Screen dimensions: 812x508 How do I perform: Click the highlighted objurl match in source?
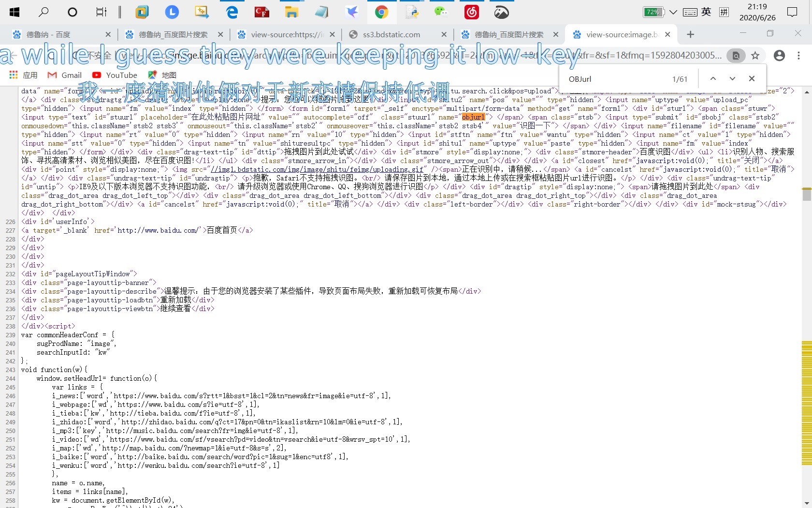[x=473, y=117]
